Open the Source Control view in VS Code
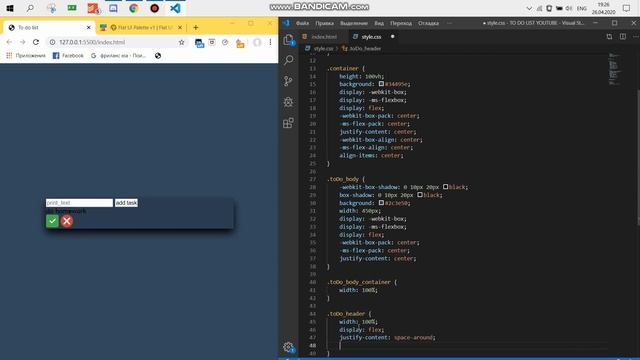 (289, 81)
